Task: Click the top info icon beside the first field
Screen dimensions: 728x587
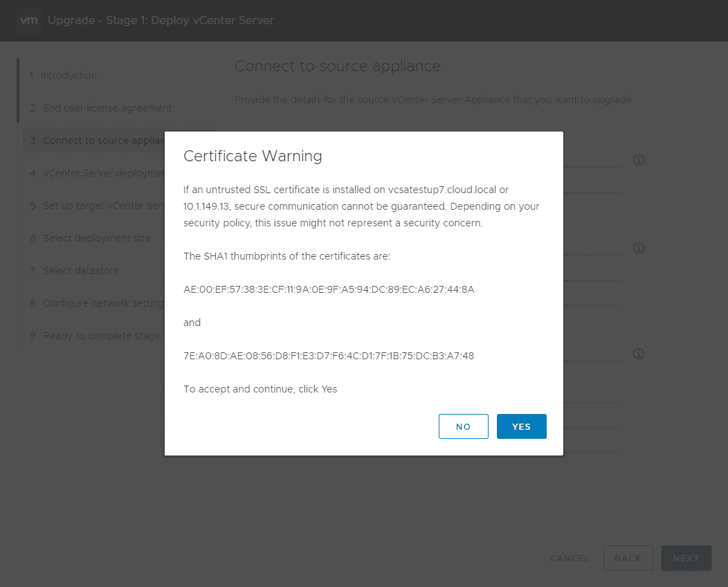Action: (x=639, y=160)
